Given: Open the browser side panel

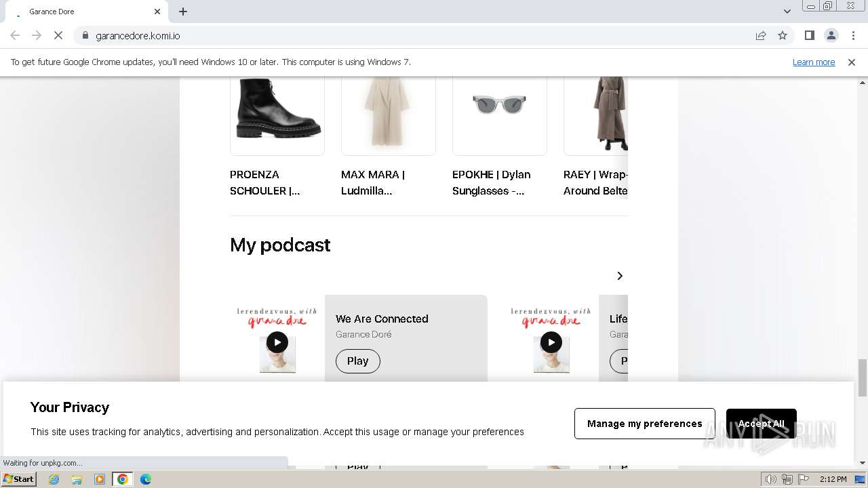Looking at the screenshot, I should tap(809, 35).
